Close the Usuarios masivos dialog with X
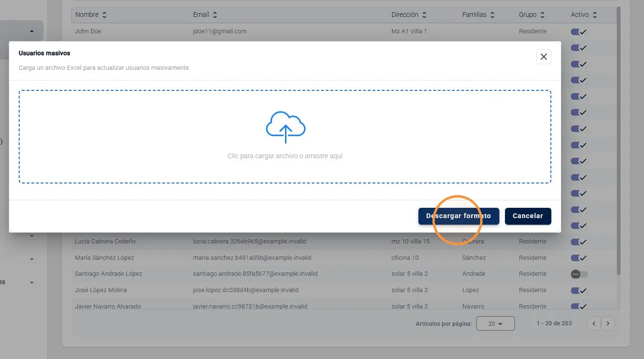This screenshot has width=644, height=359. [543, 57]
